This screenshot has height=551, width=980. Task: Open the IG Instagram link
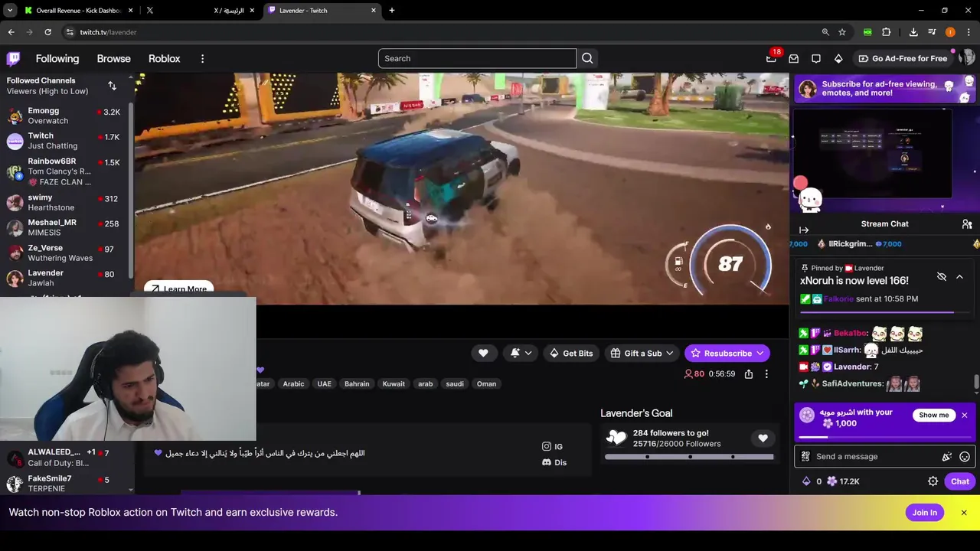tap(552, 446)
